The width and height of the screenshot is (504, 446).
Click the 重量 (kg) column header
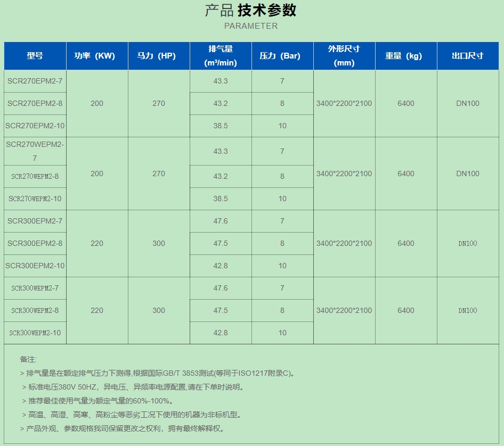[x=406, y=55]
